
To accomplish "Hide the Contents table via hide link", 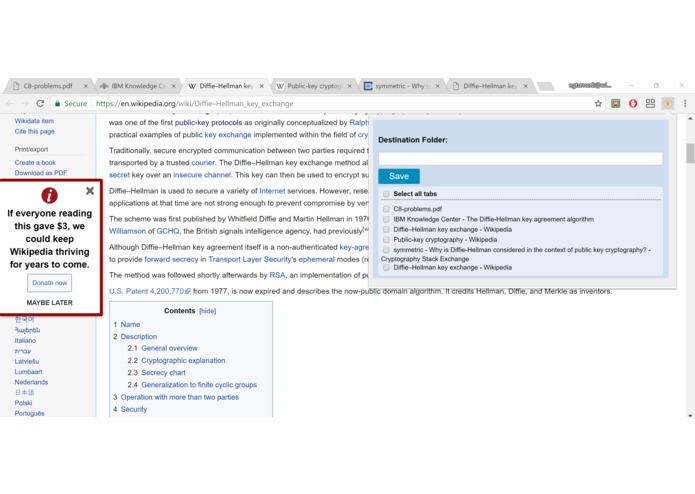I will click(x=207, y=311).
